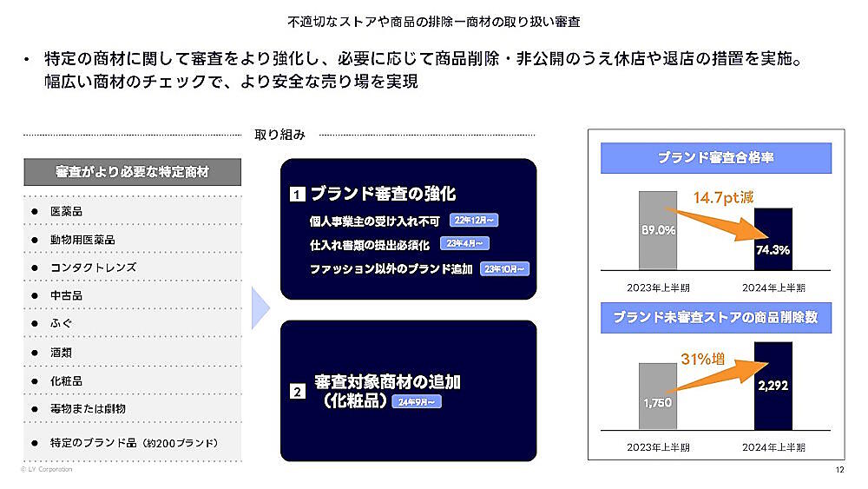868x489 pixels.
Task: Click the number 2 badge icon
Action: pyautogui.click(x=297, y=392)
